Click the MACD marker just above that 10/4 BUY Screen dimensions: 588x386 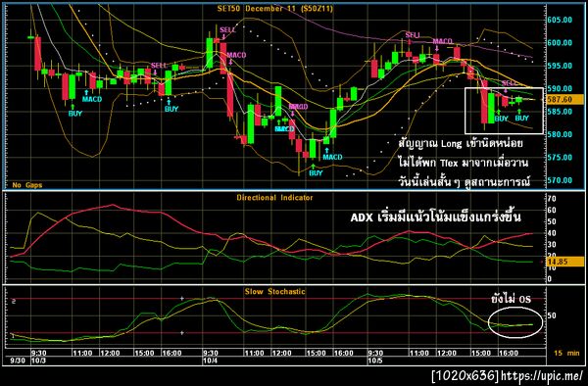[x=332, y=158]
